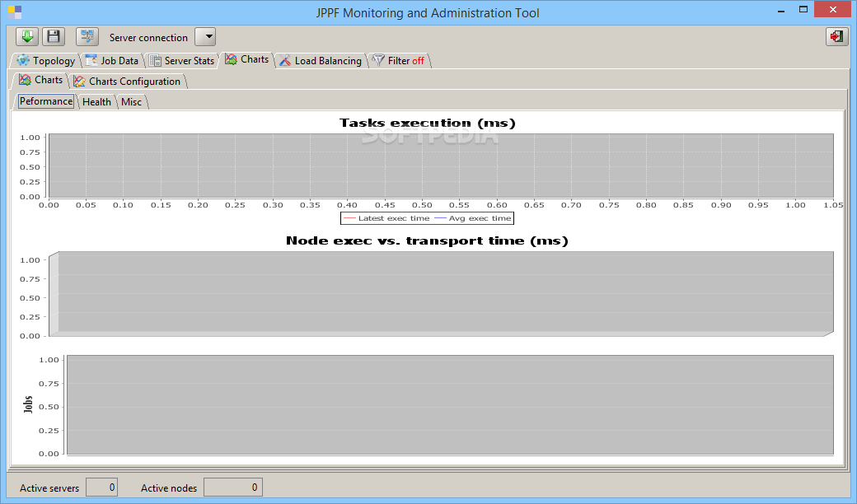
Task: Click the Active nodes label
Action: coord(169,488)
